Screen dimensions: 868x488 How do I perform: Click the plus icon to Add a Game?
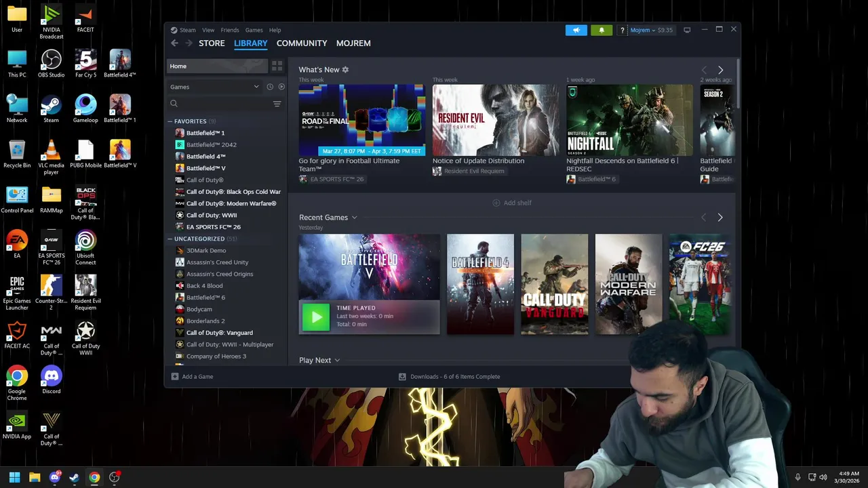175,376
